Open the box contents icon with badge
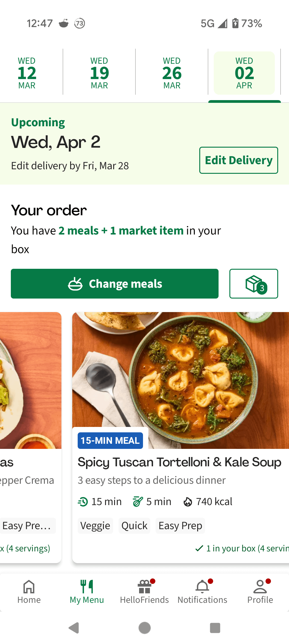 [253, 284]
